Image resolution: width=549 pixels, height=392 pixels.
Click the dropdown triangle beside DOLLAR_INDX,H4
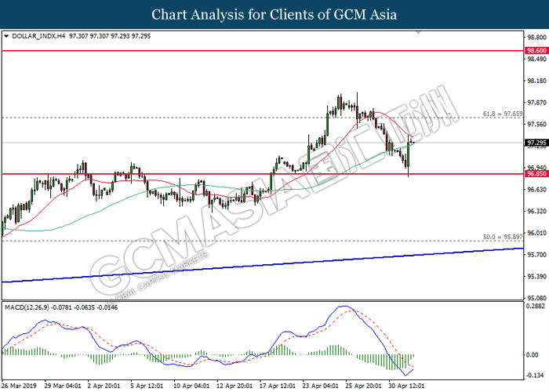coord(6,36)
